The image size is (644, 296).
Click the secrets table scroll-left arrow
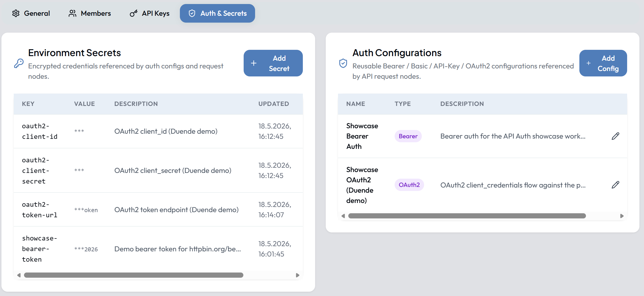(19, 275)
